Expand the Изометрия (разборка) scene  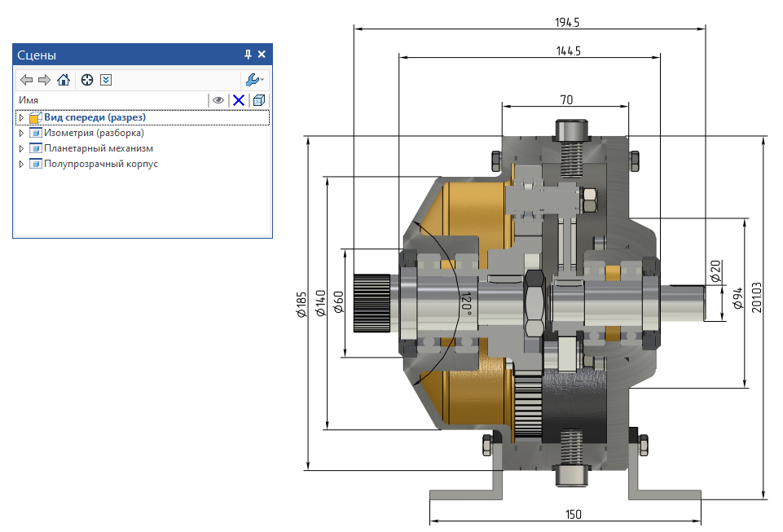(21, 133)
